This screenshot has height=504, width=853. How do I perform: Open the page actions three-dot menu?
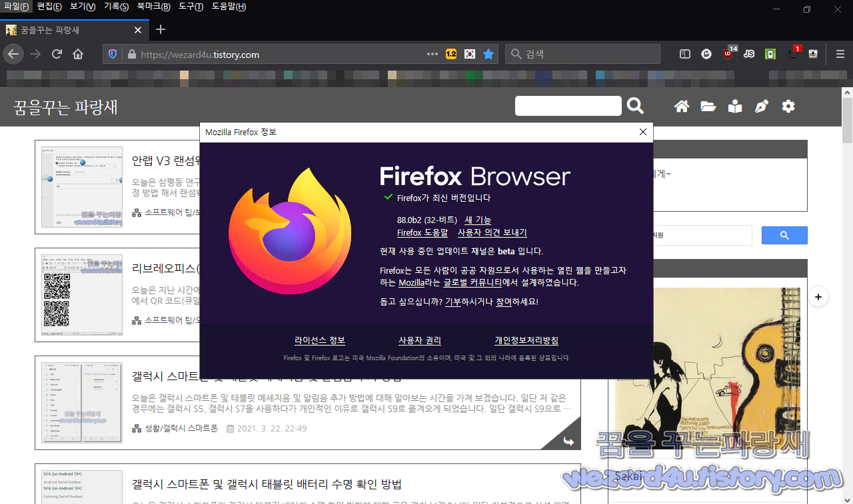click(x=432, y=54)
